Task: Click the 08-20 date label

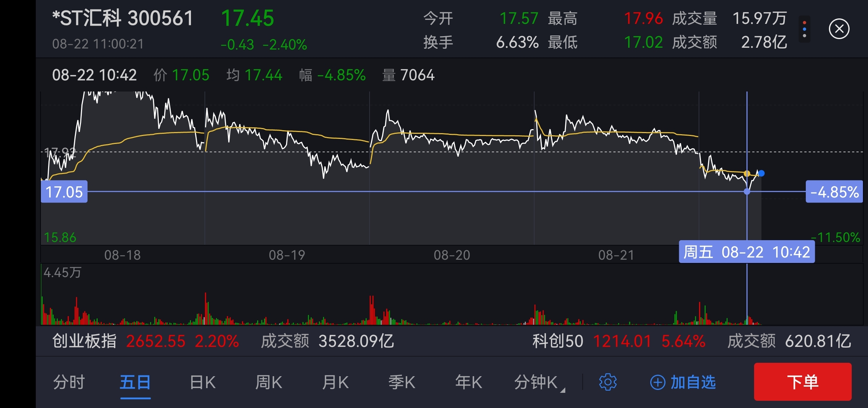Action: (452, 255)
